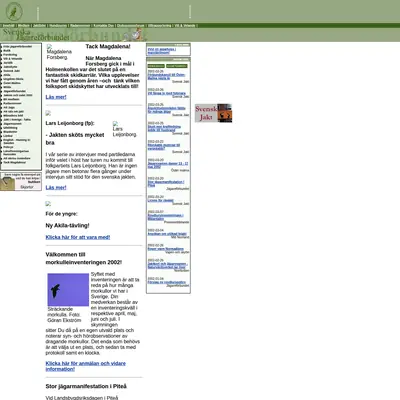Click the photo caption 'Sträckande morkulla. Foto: Göran Ekström'
The image size is (400, 400).
tap(64, 315)
